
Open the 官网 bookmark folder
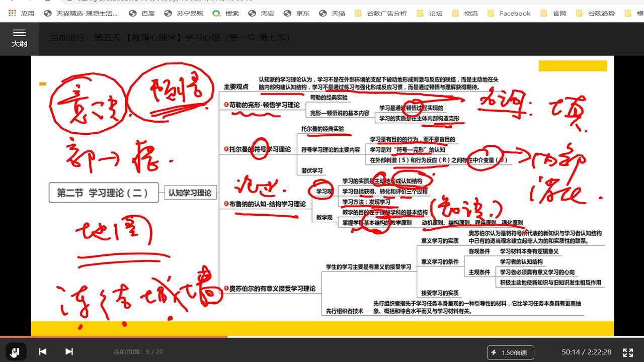(554, 14)
